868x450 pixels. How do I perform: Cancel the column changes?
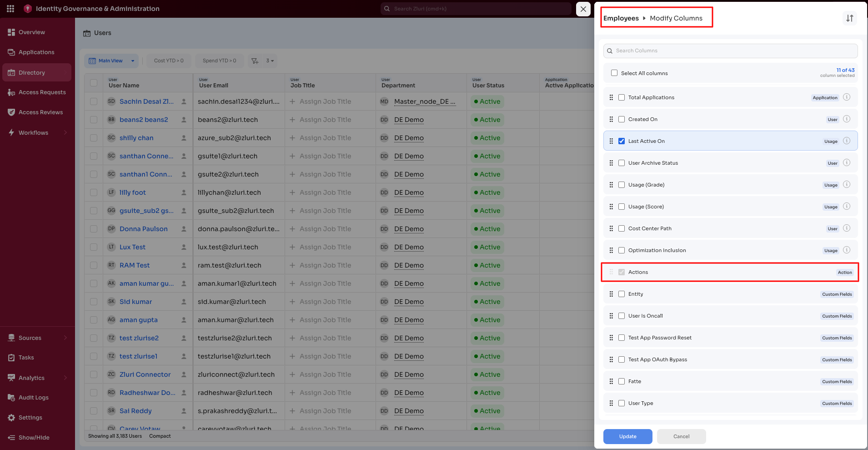tap(681, 436)
